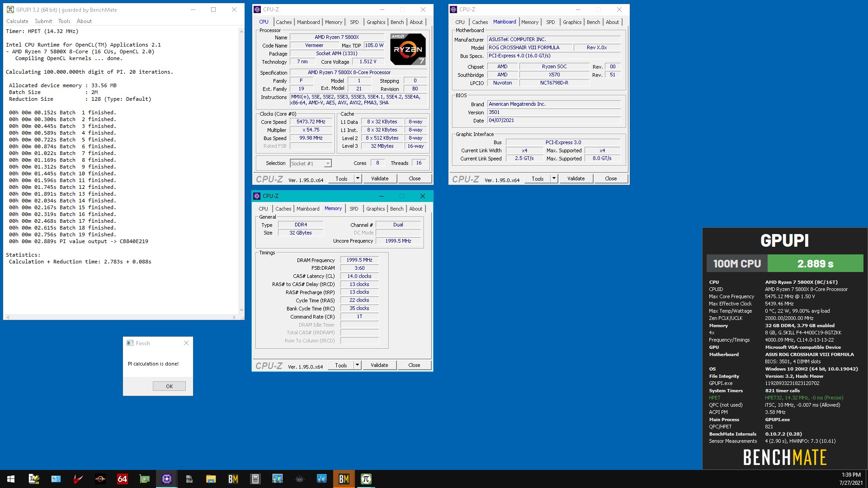Click Validate in CPU-Z Mainboard window

pos(576,178)
